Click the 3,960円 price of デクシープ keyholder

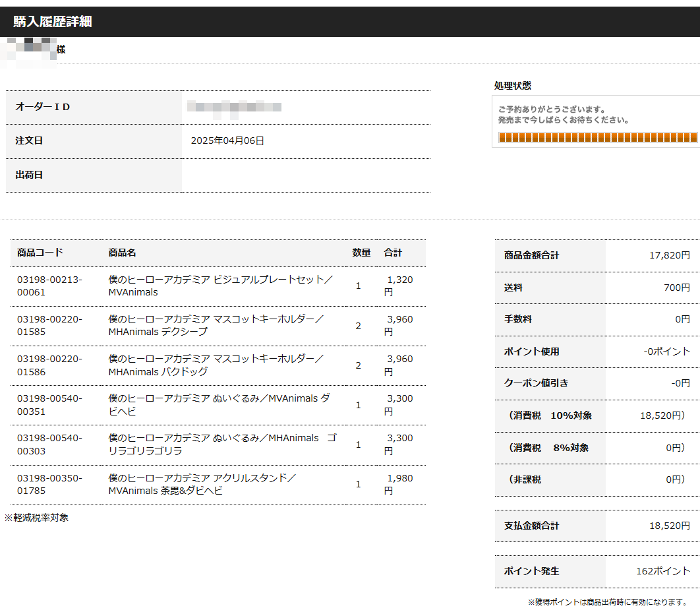(x=398, y=326)
